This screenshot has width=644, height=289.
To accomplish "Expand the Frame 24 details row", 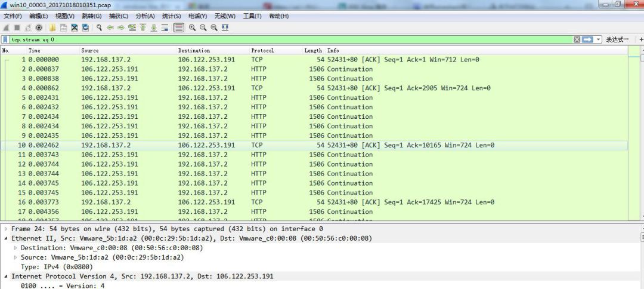I will pyautogui.click(x=6, y=229).
